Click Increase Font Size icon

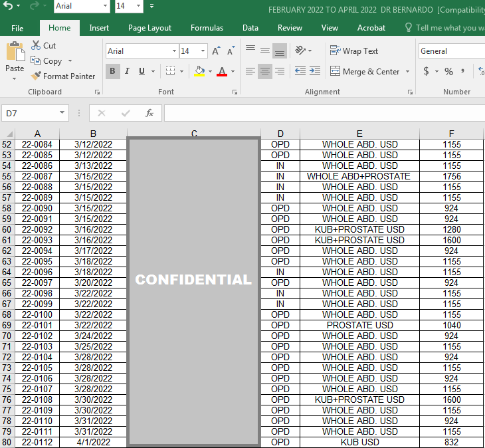pos(216,51)
